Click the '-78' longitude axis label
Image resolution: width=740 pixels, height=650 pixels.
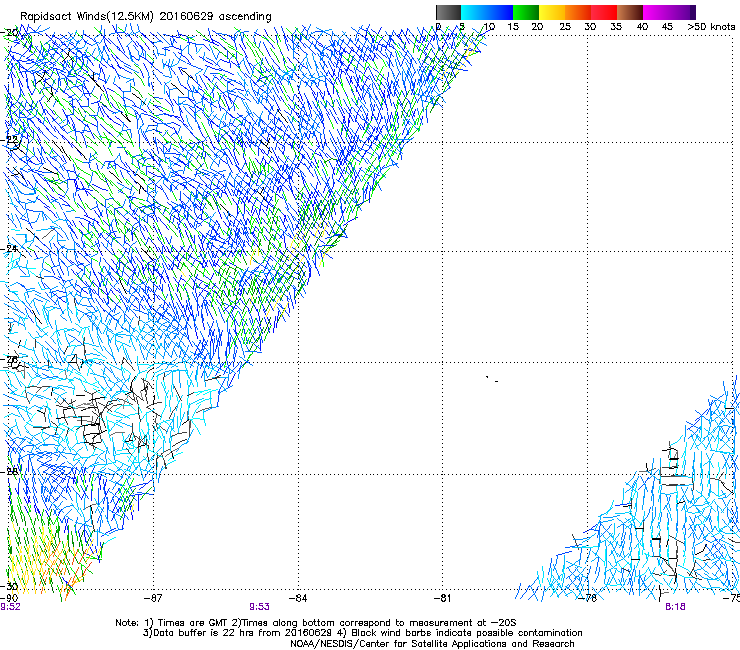pyautogui.click(x=588, y=598)
